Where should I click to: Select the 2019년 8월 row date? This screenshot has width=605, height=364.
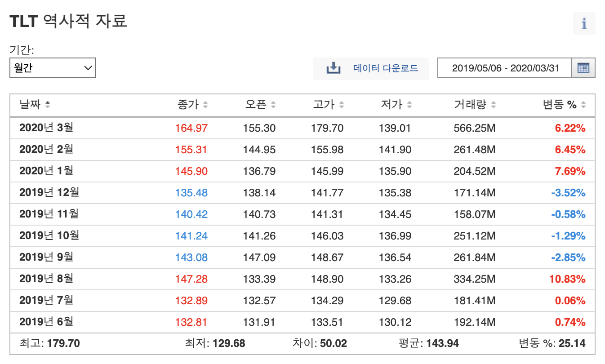[x=46, y=279]
